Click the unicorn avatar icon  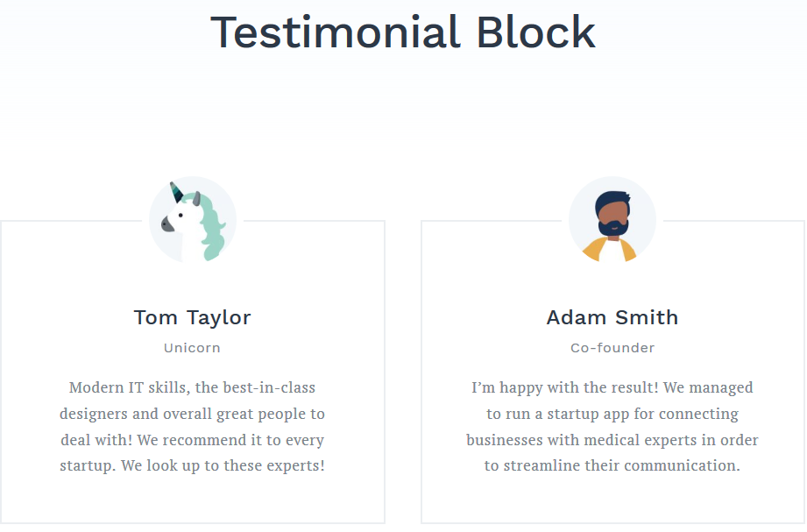(192, 220)
